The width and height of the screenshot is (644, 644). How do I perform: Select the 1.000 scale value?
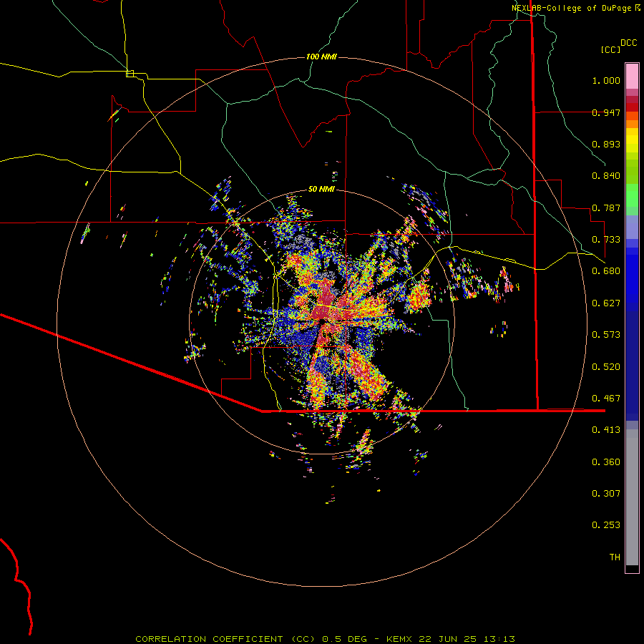coord(606,81)
